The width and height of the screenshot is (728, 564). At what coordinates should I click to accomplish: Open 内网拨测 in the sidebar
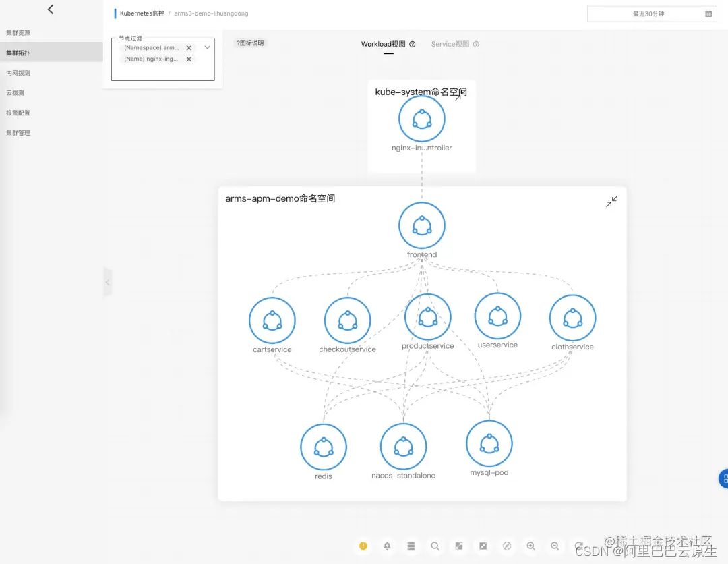tap(18, 73)
